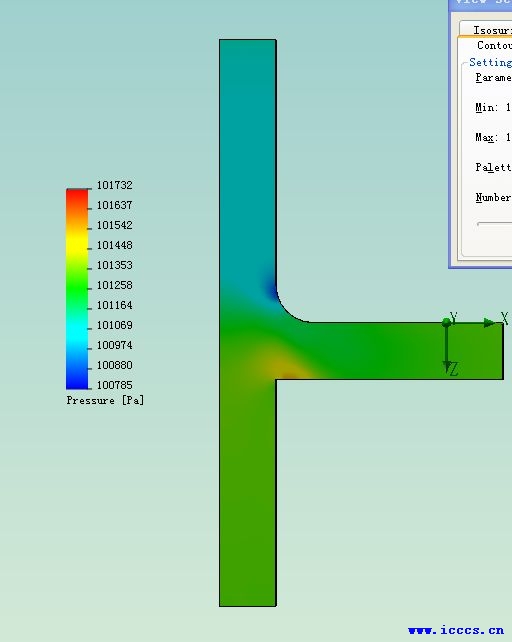Click the Palette setting label
512x642 pixels.
[493, 167]
